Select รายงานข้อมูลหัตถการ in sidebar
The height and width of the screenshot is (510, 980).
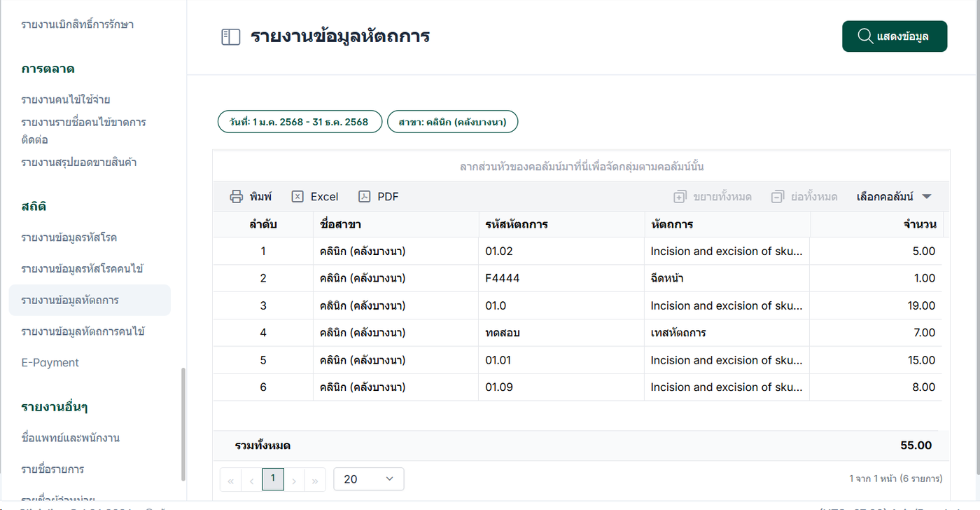(90, 300)
